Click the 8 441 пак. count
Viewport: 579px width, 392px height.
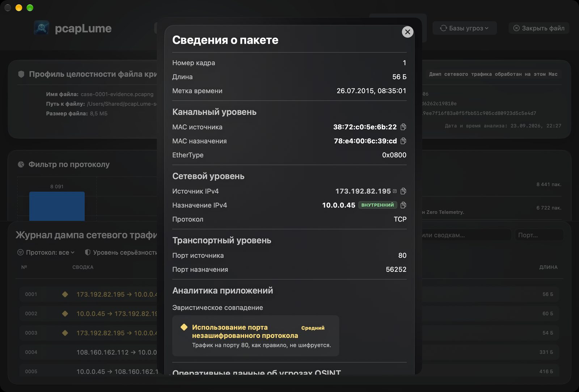pos(549,184)
